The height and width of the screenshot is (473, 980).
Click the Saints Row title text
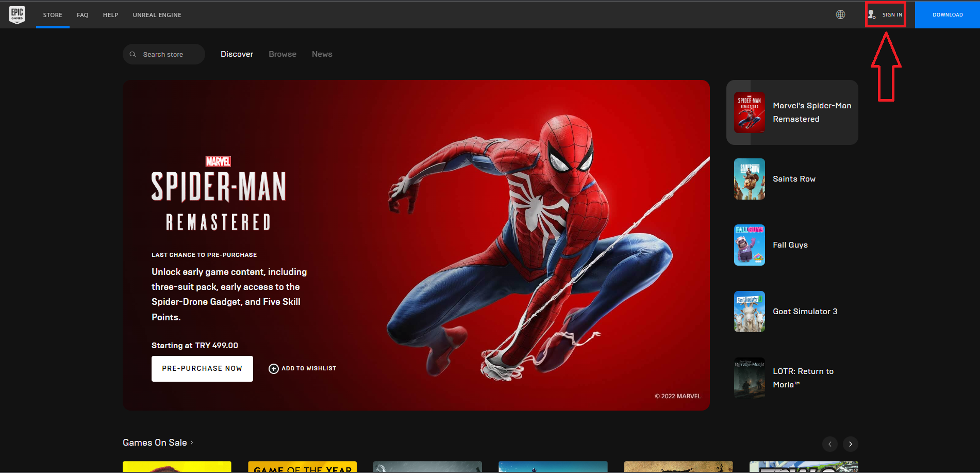[x=794, y=179]
